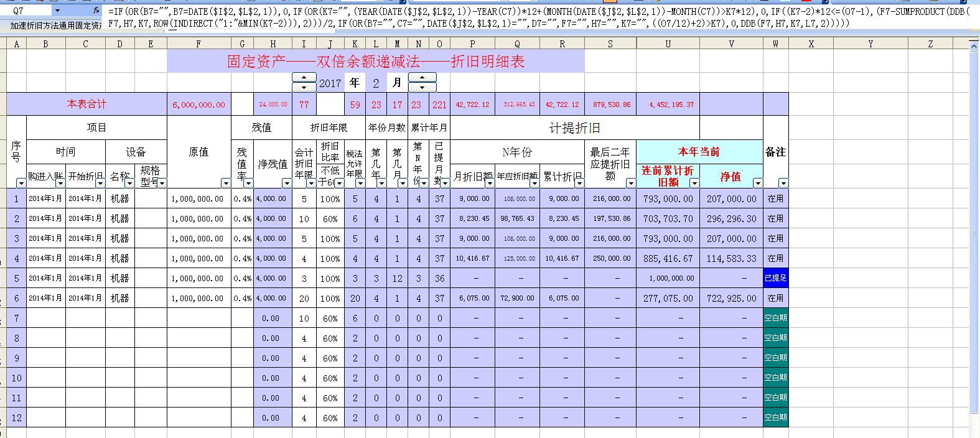Image resolution: width=980 pixels, height=438 pixels.
Task: Open the 税法允许年限 filter dropdown
Action: coord(360,183)
